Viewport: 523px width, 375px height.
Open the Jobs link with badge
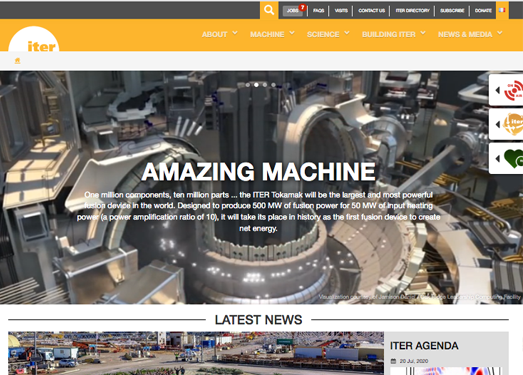pos(294,10)
